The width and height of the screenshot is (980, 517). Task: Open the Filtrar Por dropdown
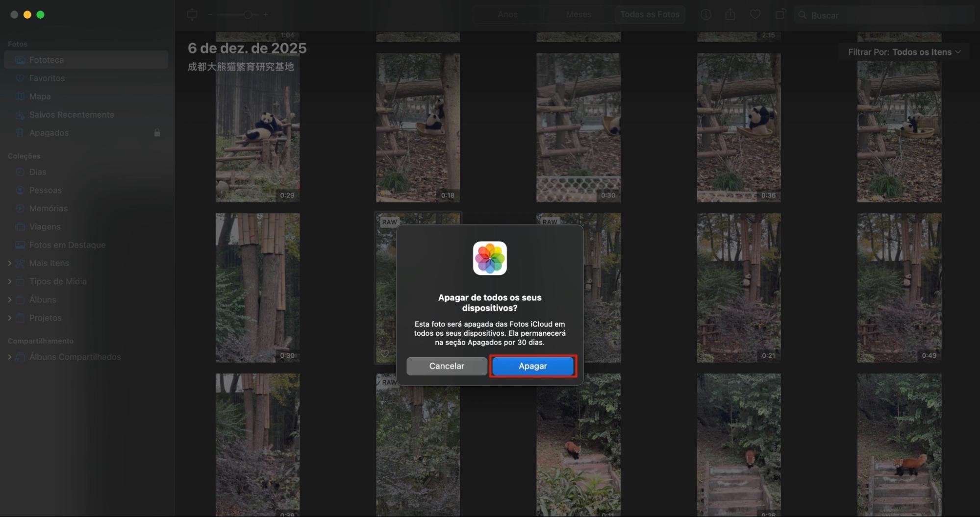[903, 51]
